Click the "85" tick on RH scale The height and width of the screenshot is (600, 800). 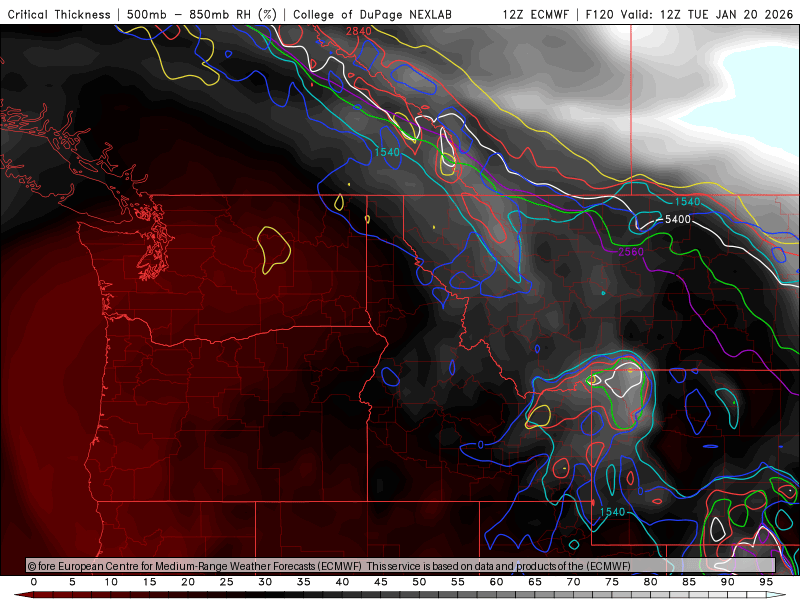689,582
